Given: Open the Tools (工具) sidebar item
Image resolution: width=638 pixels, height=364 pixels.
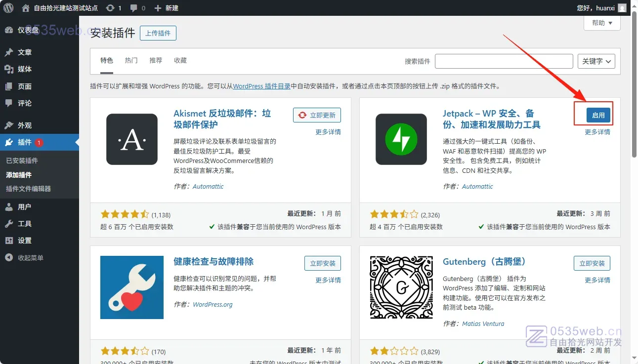Looking at the screenshot, I should [x=24, y=224].
